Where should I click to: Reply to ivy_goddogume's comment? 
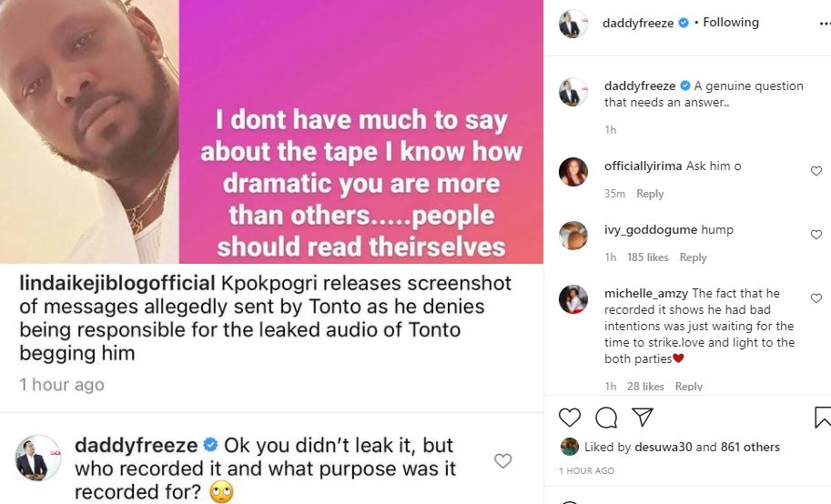pos(693,257)
